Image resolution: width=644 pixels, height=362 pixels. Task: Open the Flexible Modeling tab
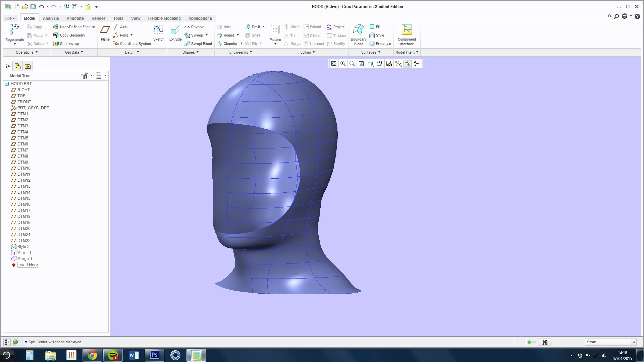pyautogui.click(x=164, y=18)
